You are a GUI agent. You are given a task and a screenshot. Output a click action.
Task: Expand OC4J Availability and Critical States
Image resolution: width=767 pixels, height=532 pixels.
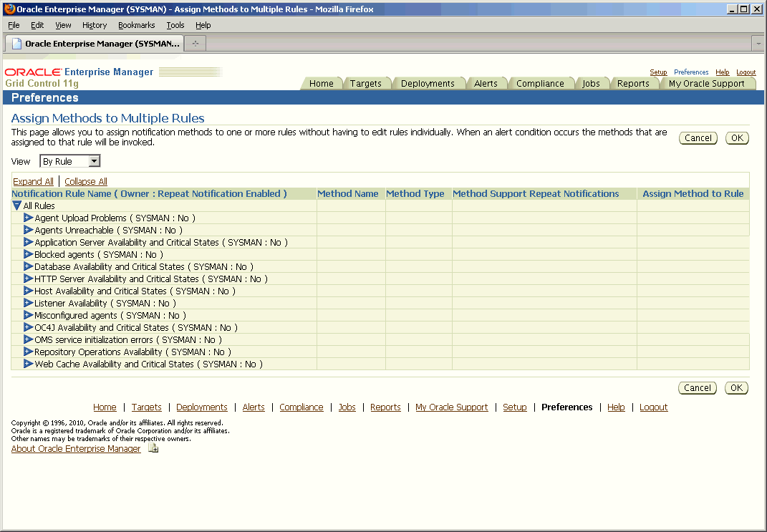click(29, 327)
